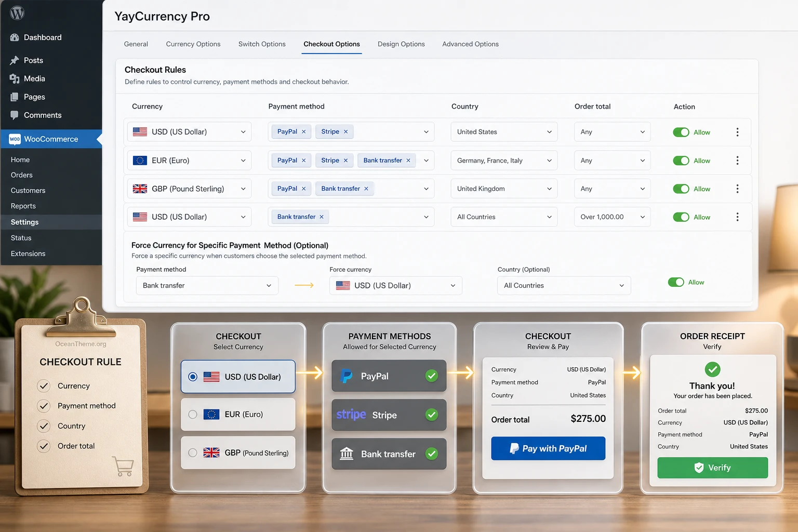Open Over 1,000.00 order total dropdown
798x532 pixels.
(613, 217)
